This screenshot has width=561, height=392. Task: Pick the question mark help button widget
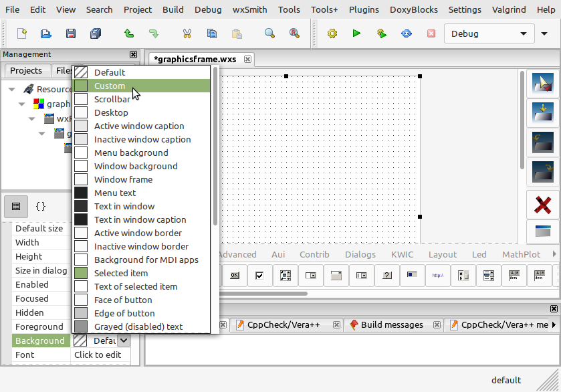click(386, 276)
